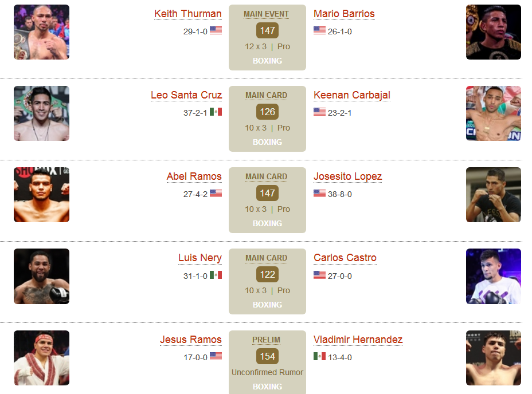Click the Luis Nery name link

(x=200, y=258)
